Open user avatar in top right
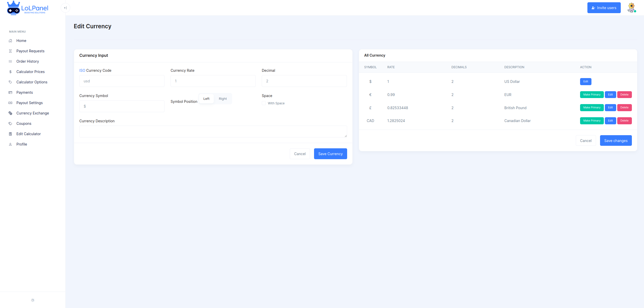The image size is (644, 308). click(631, 8)
